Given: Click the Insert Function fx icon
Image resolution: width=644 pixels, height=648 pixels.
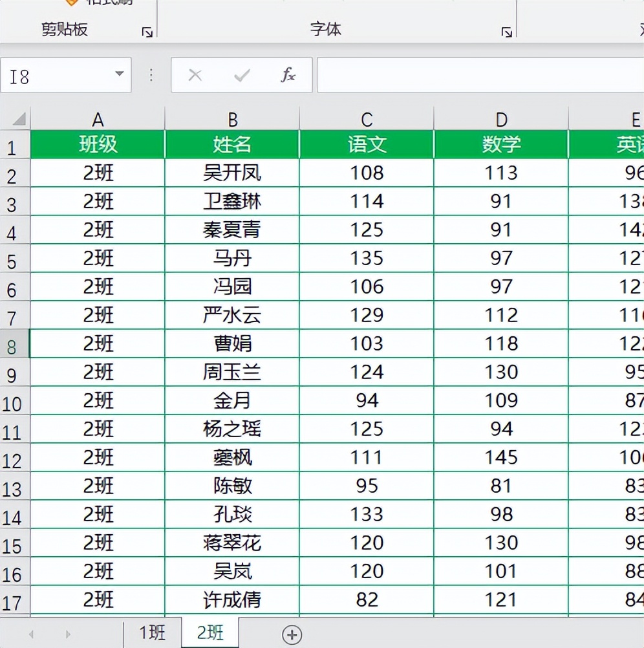Looking at the screenshot, I should 288,75.
